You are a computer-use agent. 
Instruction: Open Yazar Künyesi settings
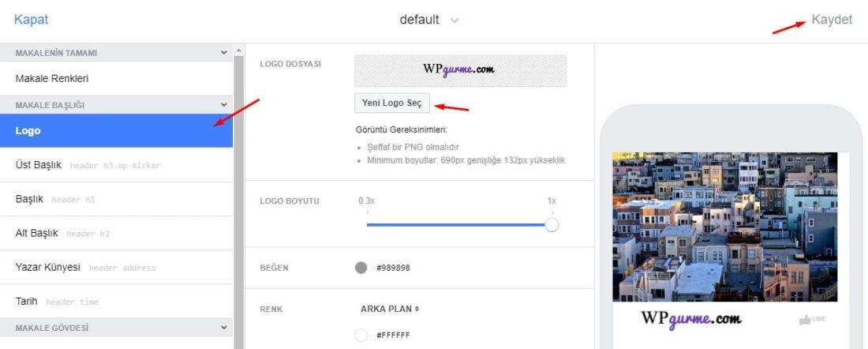tap(116, 268)
